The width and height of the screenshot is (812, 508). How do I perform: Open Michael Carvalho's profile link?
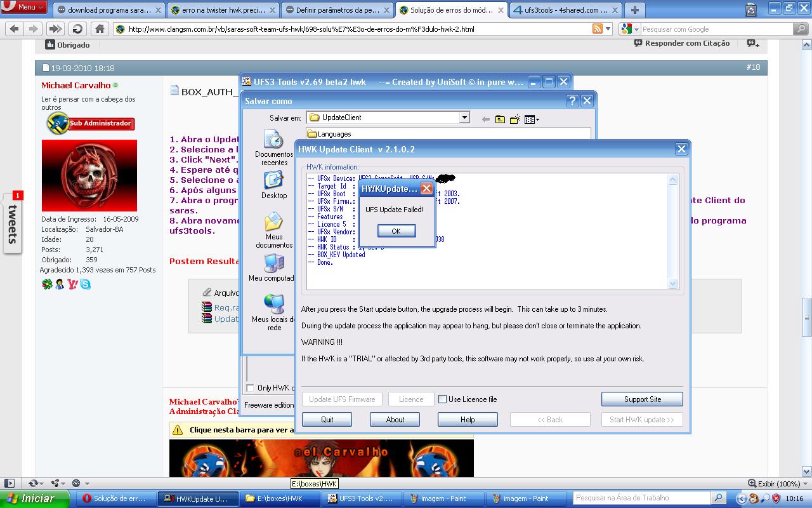point(75,85)
